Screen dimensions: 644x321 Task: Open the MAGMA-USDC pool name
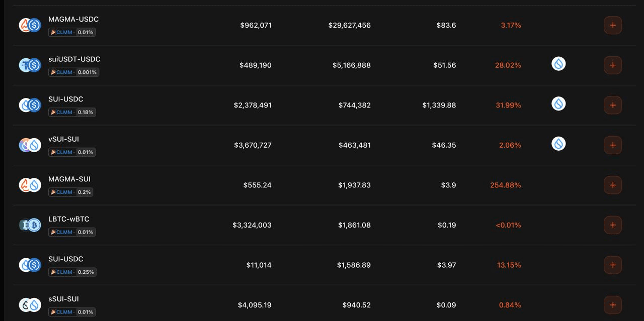(x=73, y=19)
